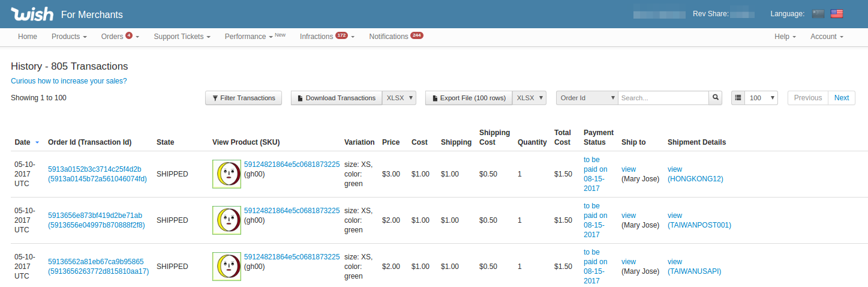Open Infractions menu with 172 badge
The image size is (868, 287).
click(327, 37)
